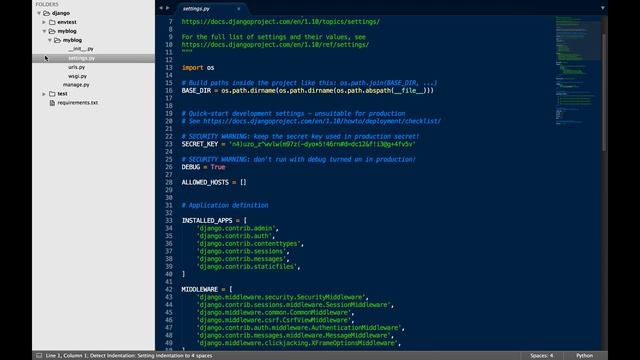Click the INSTALLED_APPS line
The height and width of the screenshot is (360, 640).
pos(214,220)
